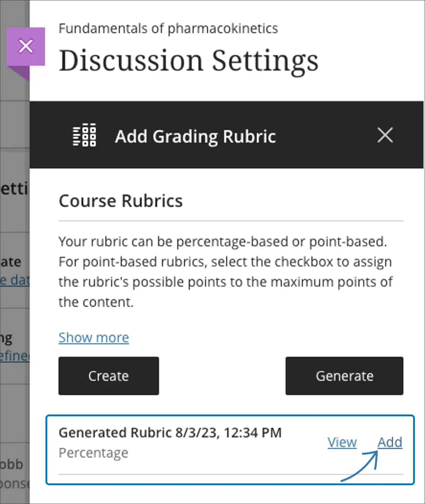Expand description with Show more link
425x504 pixels.
(x=94, y=338)
